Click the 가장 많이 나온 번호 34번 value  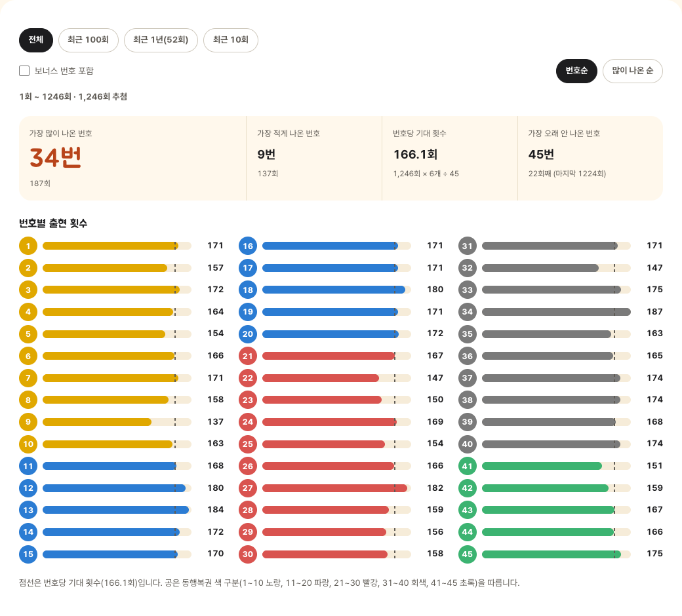click(55, 157)
